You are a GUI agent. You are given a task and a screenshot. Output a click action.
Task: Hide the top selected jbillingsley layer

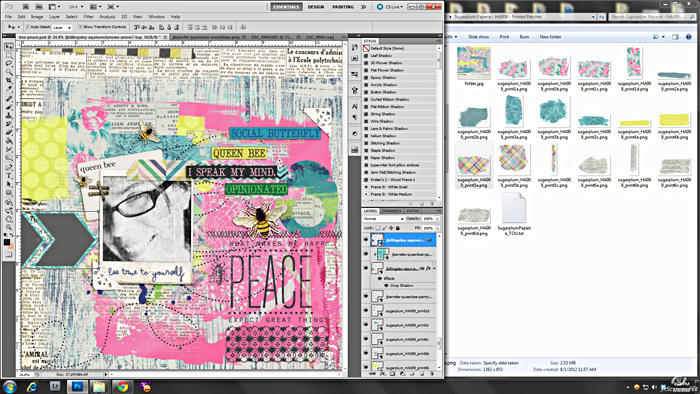(366, 240)
